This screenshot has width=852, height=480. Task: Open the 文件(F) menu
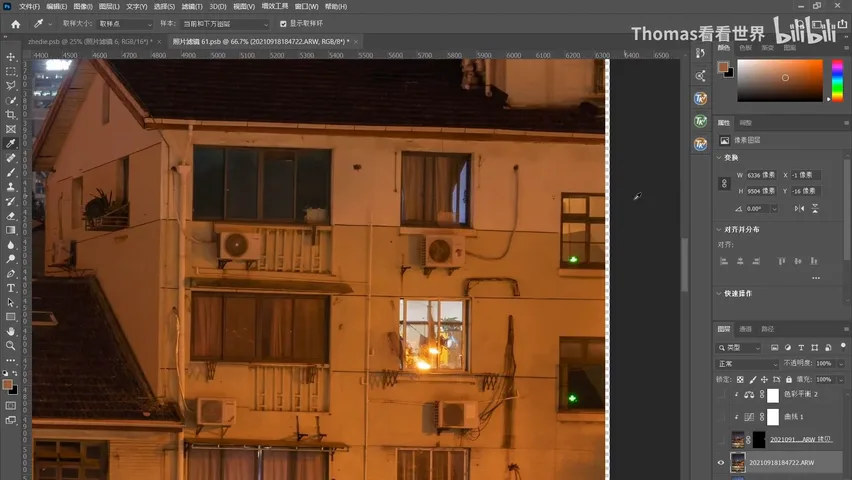pyautogui.click(x=29, y=7)
